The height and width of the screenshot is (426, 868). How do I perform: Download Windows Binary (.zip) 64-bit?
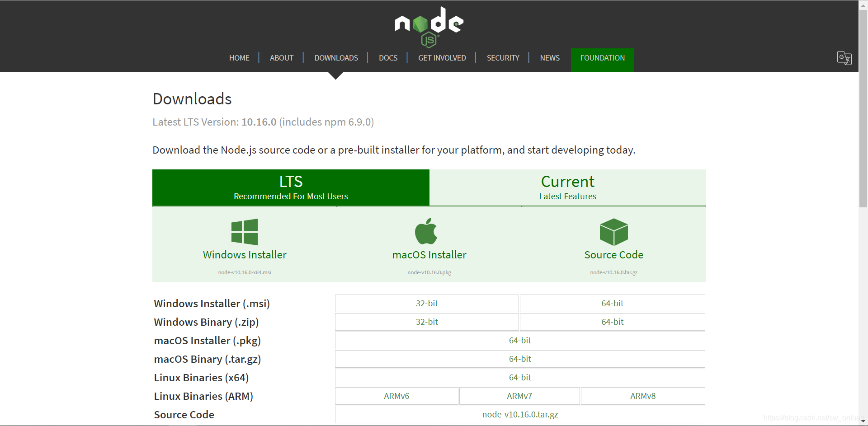pos(613,322)
